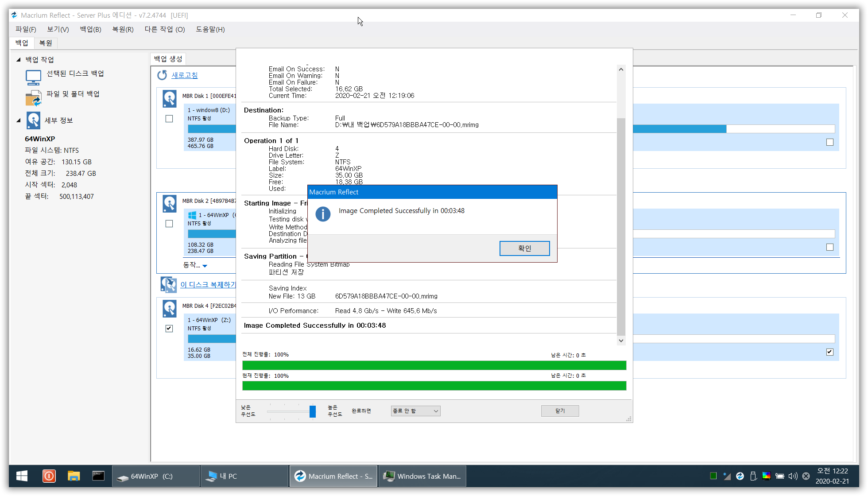Click the refresh arrow icon
This screenshot has width=868, height=496.
pyautogui.click(x=162, y=75)
